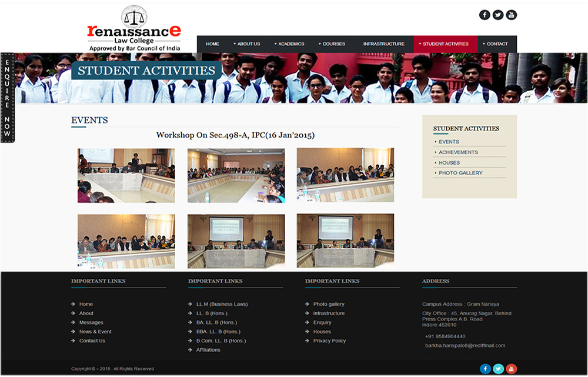The height and width of the screenshot is (377, 588).
Task: Open the vertical Enquire Now side tab
Action: (x=8, y=98)
